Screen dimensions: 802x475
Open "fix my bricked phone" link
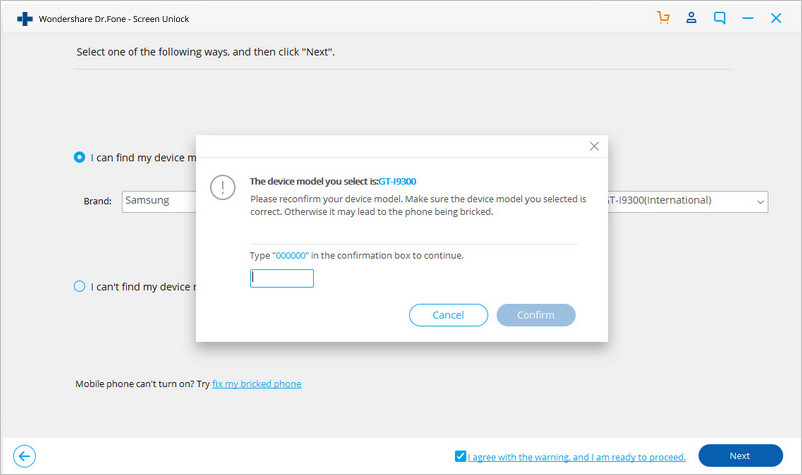[257, 384]
